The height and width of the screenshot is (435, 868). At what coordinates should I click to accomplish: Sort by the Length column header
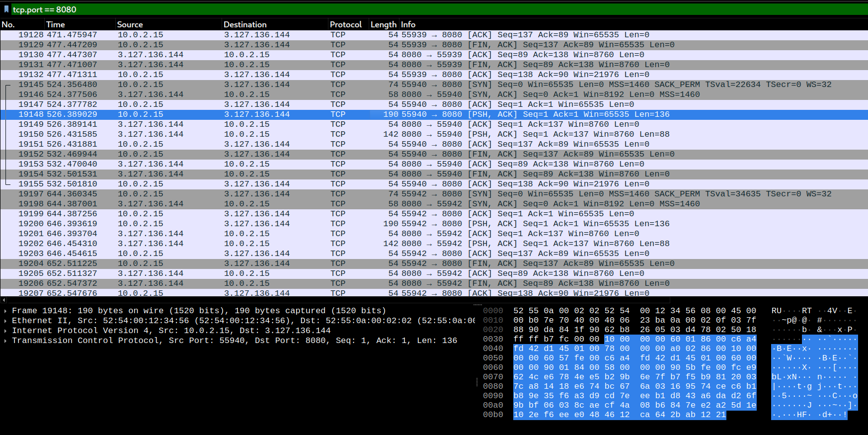pos(384,24)
